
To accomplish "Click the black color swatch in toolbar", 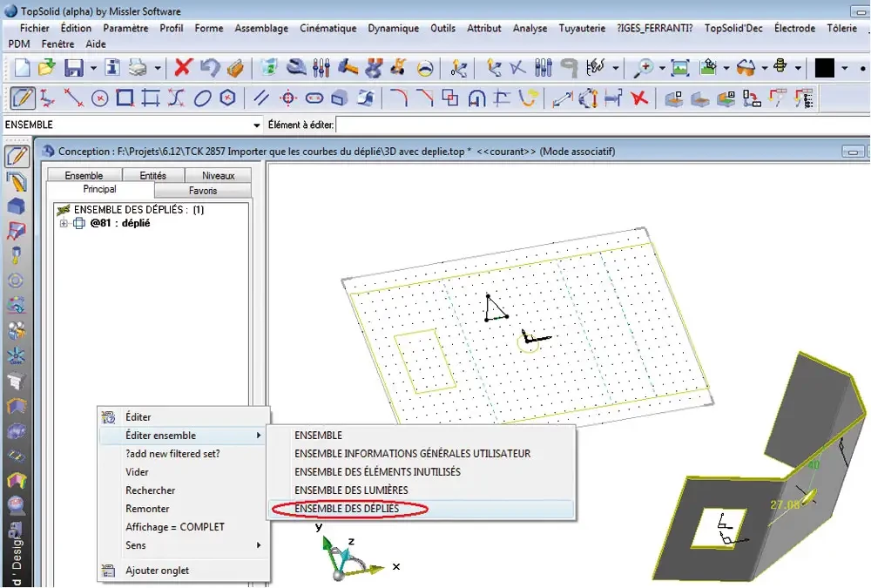I will pos(824,68).
